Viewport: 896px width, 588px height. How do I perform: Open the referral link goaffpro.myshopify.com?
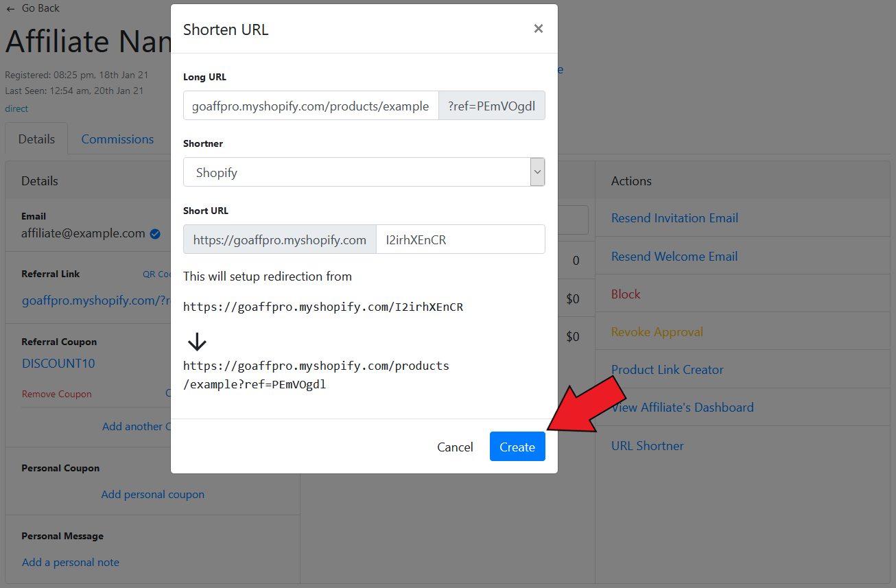[96, 301]
